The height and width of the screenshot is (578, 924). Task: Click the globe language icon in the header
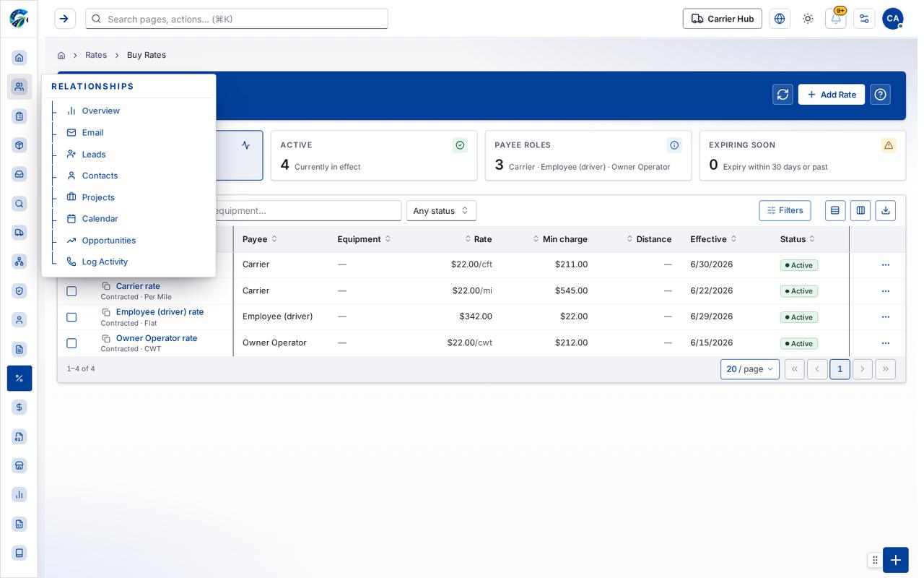click(x=780, y=19)
